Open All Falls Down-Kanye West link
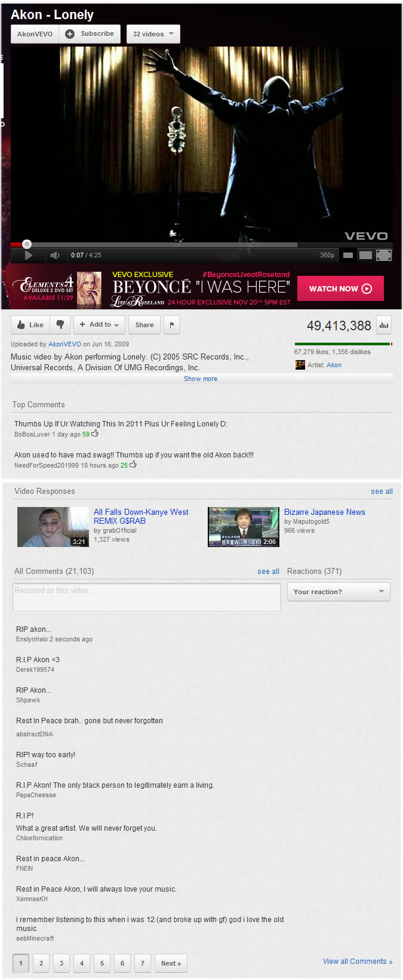This screenshot has width=403, height=980. click(141, 517)
